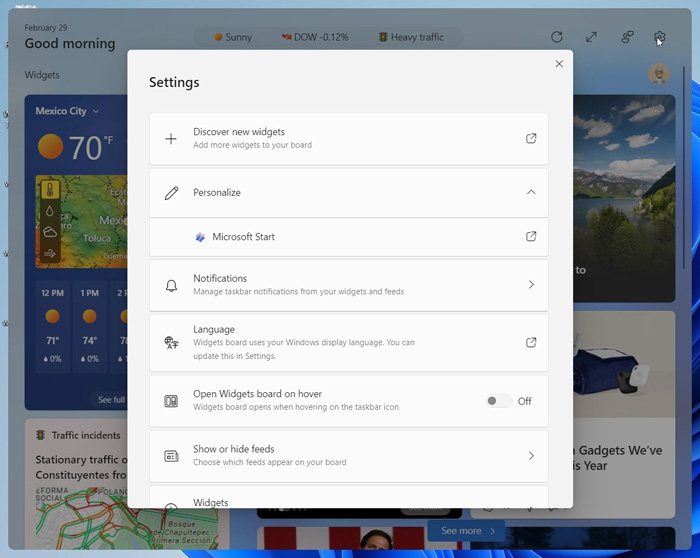
Task: Select the wind map layer icon
Action: (50, 253)
